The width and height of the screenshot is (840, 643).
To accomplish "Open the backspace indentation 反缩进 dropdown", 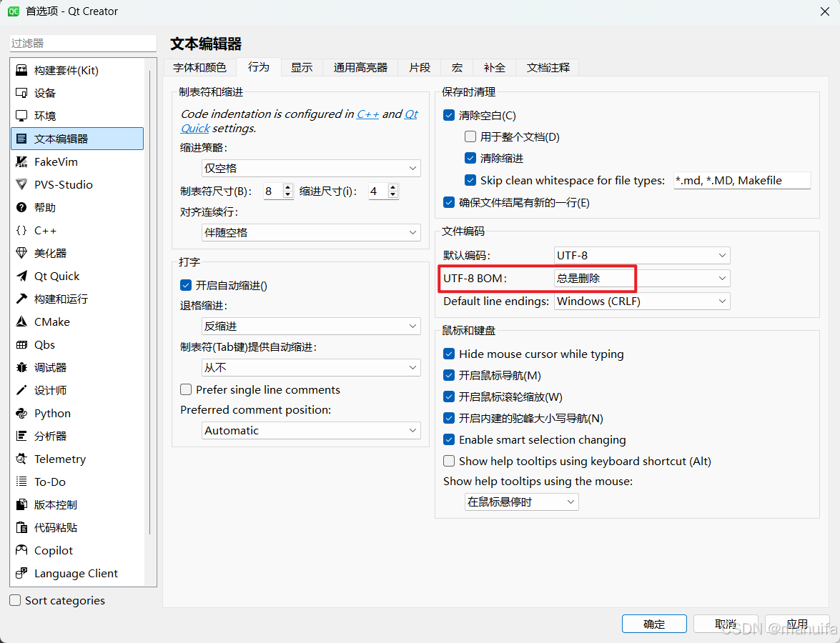I will click(x=311, y=326).
